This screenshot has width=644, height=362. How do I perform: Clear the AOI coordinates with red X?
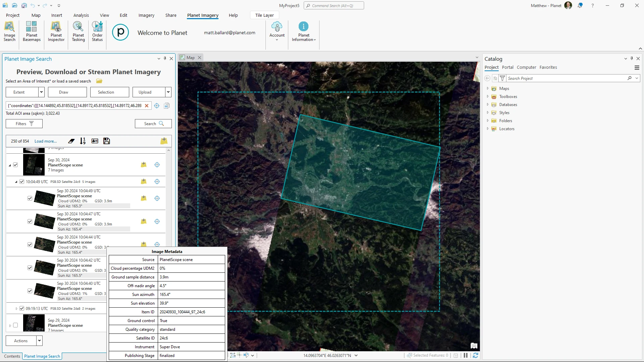(147, 106)
